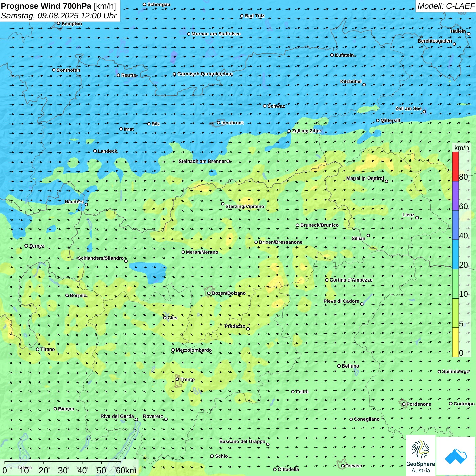Click the 'Garmisch-Partenkirchen' label
The width and height of the screenshot is (476, 476).
coord(205,74)
